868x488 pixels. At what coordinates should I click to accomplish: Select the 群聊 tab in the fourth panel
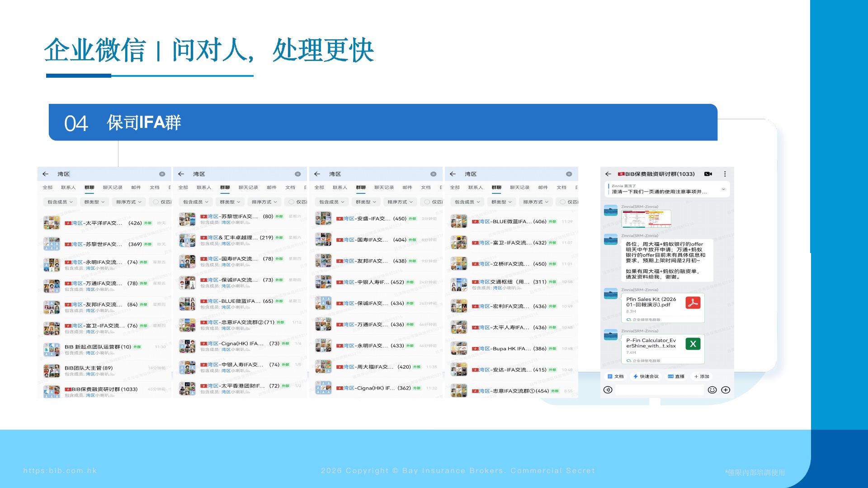496,188
